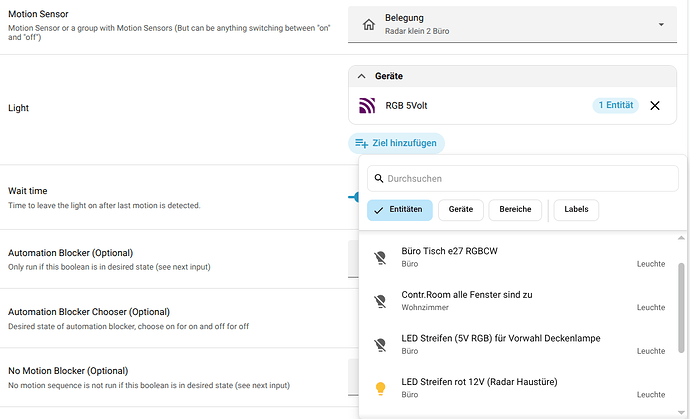Screen dimensions: 690x419
Task: Click Ziel hinzufügen button
Action: click(x=396, y=143)
